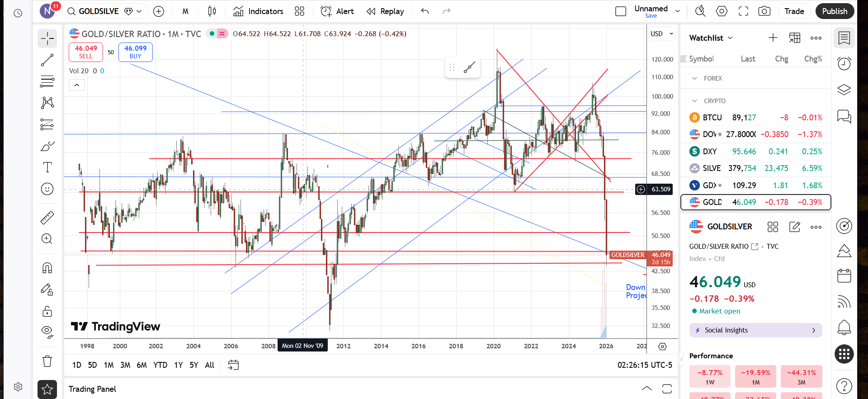
Task: Collapse the FOREX section
Action: (694, 78)
